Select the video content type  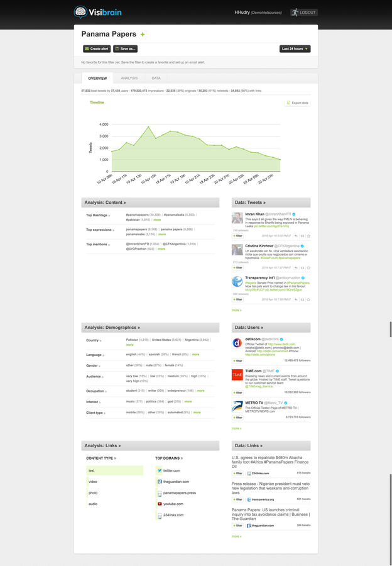pos(92,482)
